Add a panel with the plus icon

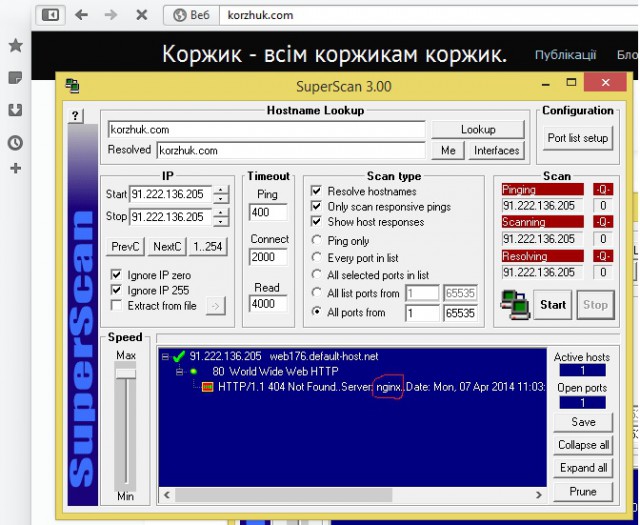pos(16,168)
